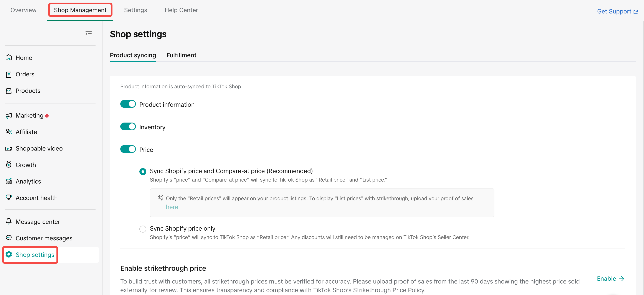Switch to the Fulfillment tab
The height and width of the screenshot is (295, 644).
click(181, 55)
